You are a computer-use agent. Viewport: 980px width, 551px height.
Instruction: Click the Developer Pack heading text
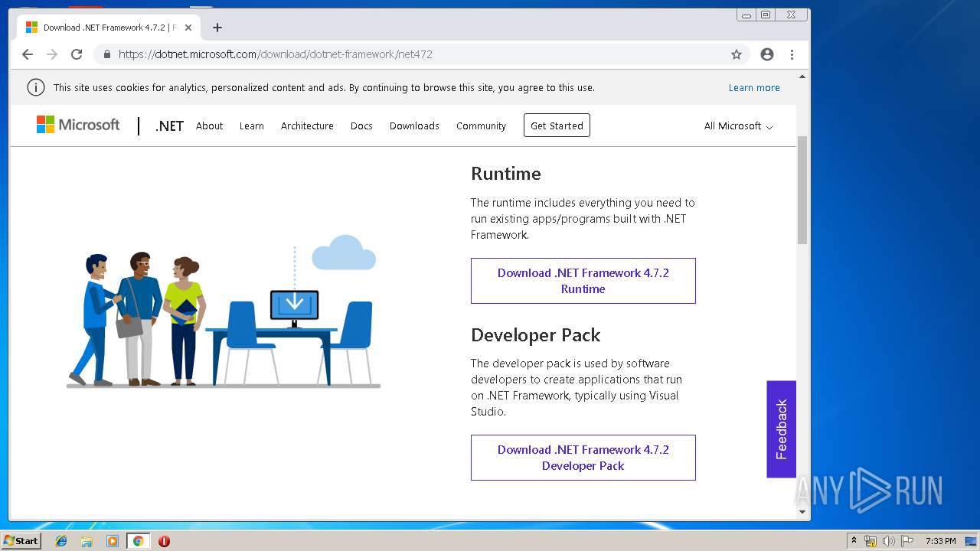(x=536, y=335)
